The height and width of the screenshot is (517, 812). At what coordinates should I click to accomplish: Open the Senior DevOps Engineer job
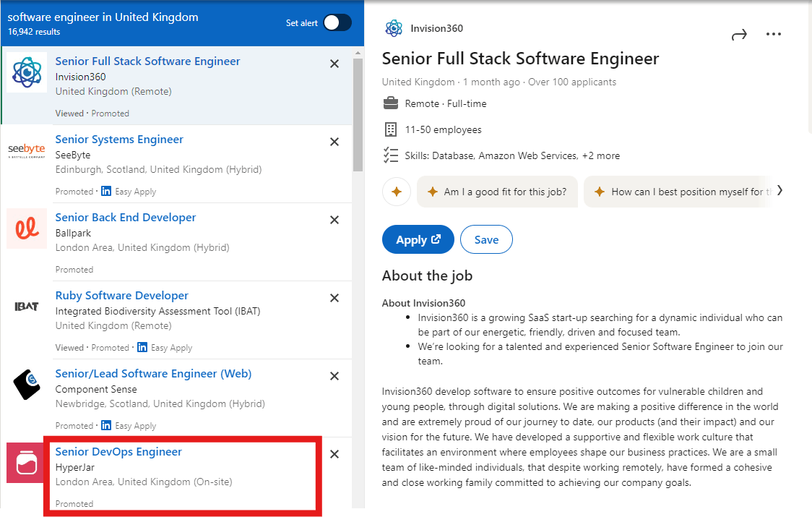tap(118, 452)
